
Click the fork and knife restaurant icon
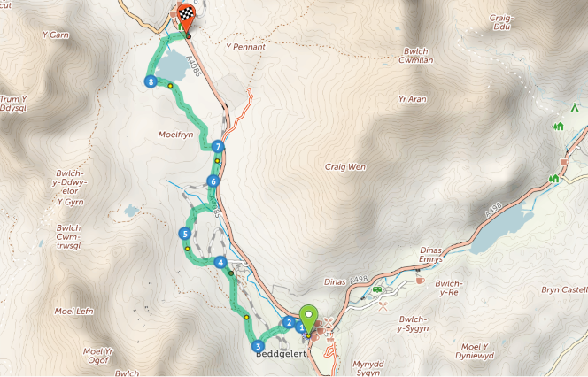point(383,306)
